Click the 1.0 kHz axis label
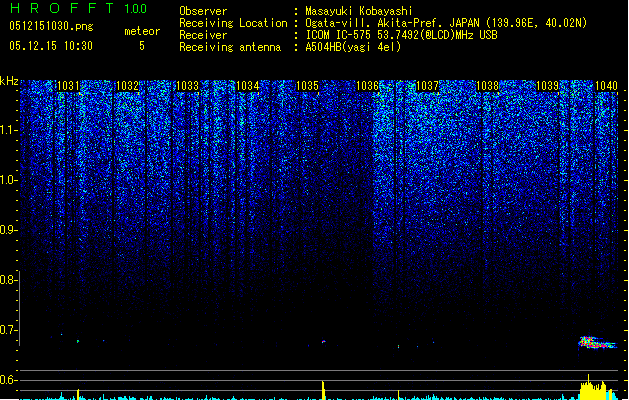Image resolution: width=629 pixels, height=400 pixels. pos(9,180)
